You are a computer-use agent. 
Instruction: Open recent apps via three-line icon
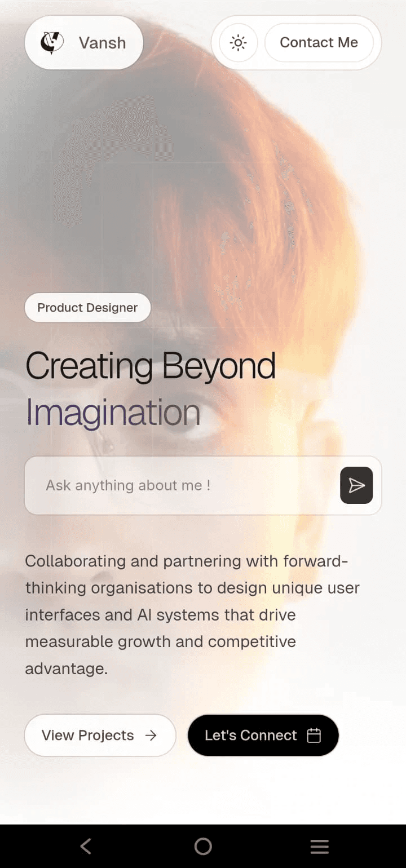[320, 846]
